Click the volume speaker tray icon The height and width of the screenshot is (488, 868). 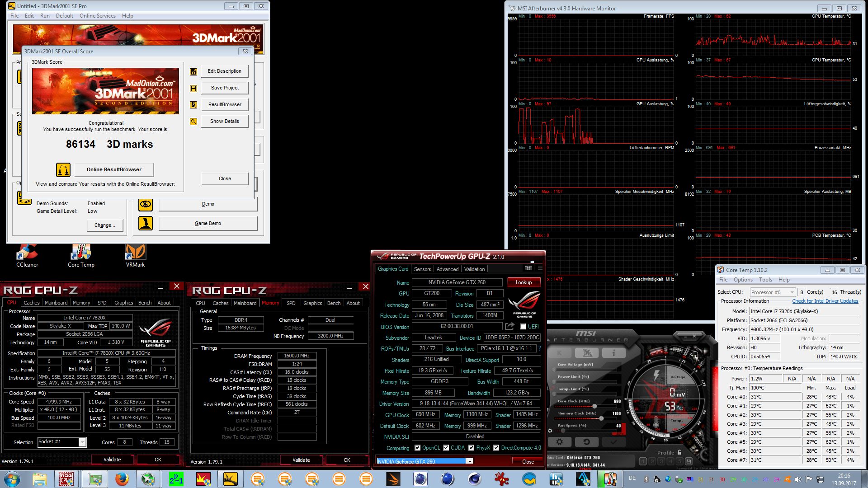798,479
